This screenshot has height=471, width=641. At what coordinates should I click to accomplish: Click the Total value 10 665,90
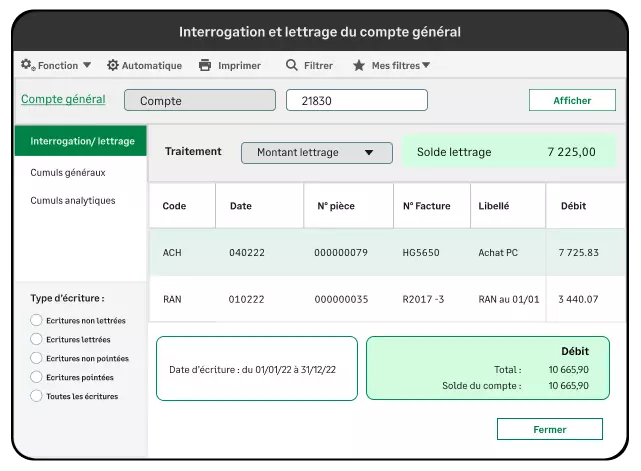click(x=569, y=370)
